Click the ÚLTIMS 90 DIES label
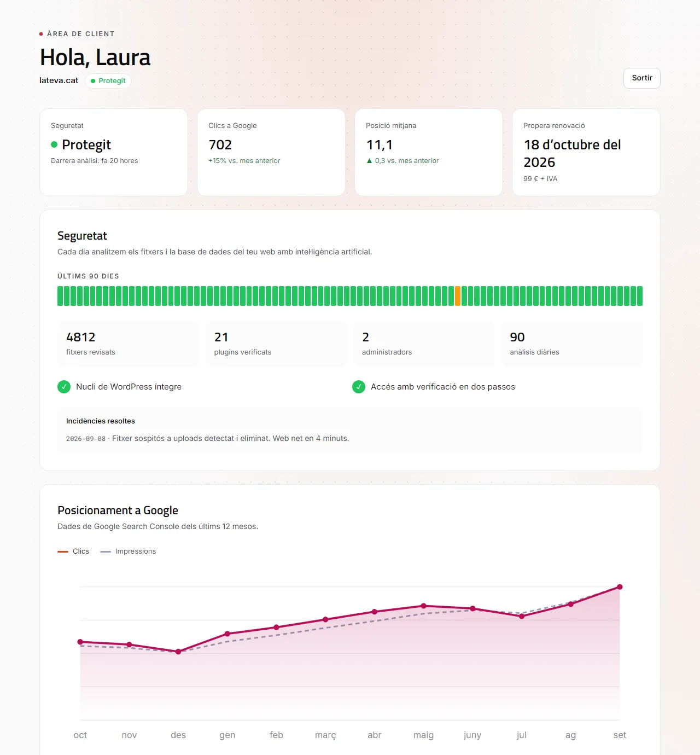 88,276
